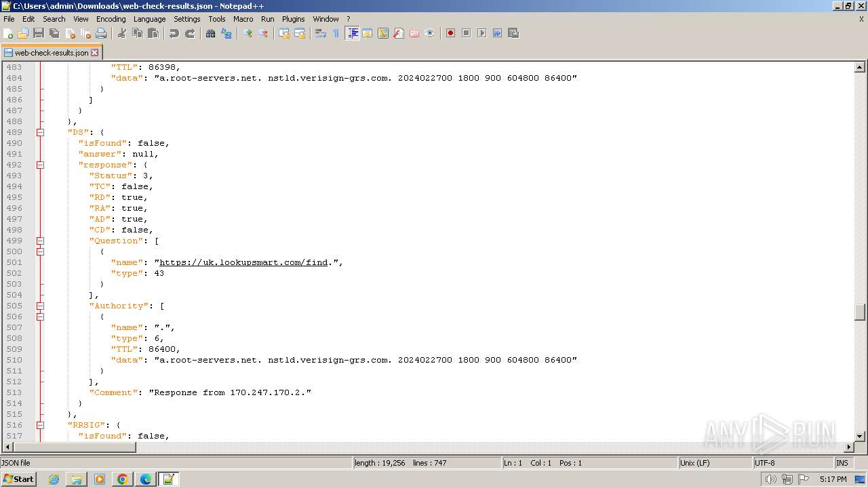Click Save Current Recorded Macro icon

[x=513, y=33]
